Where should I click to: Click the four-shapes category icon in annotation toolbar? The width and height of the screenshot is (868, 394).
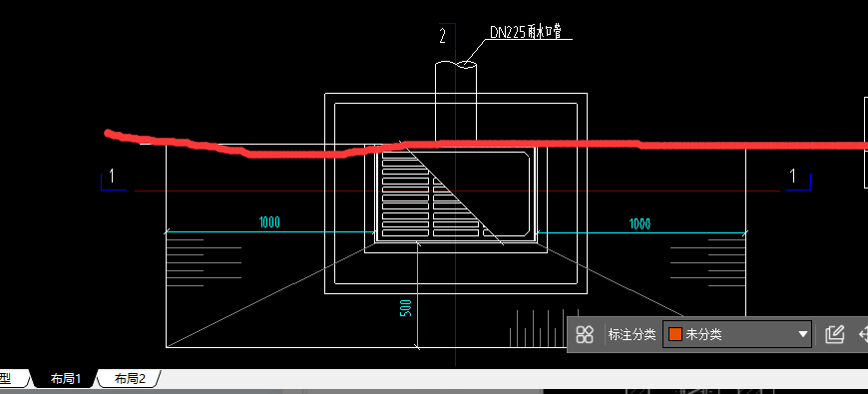(585, 334)
